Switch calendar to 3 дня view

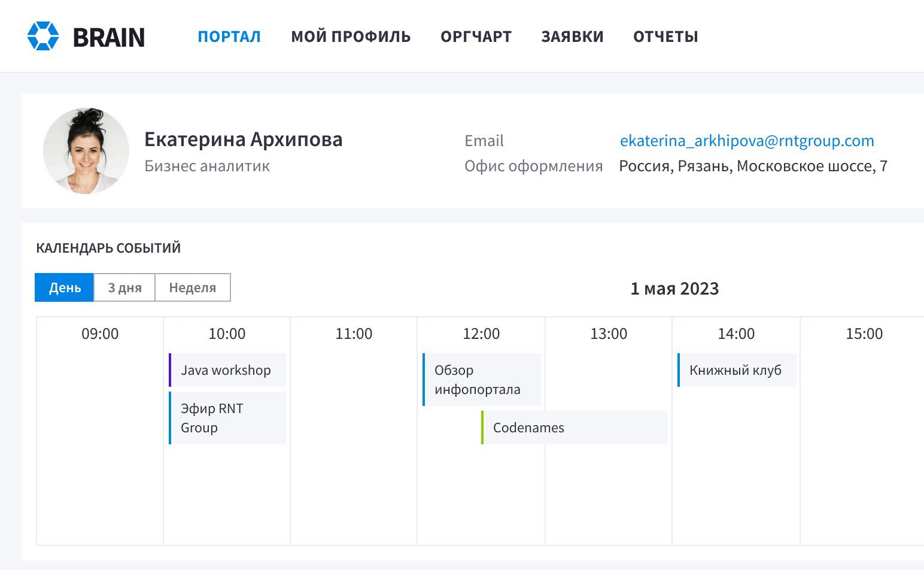coord(124,287)
